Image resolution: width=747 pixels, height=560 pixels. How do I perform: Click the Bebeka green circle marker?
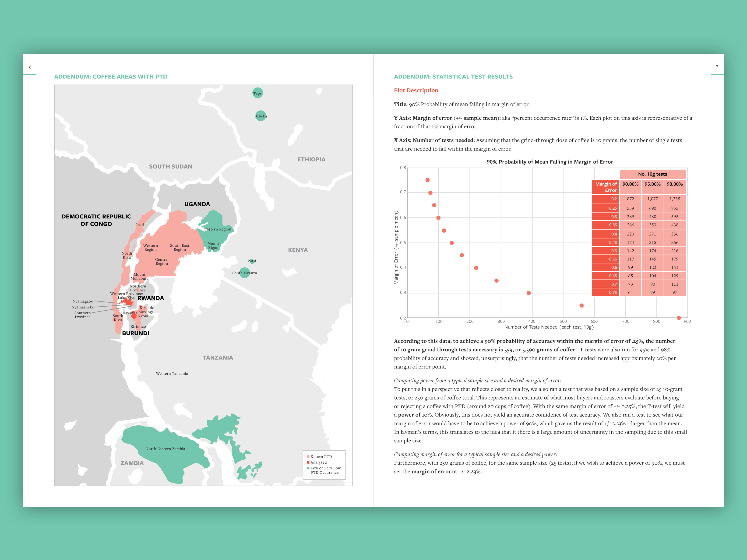[x=260, y=116]
